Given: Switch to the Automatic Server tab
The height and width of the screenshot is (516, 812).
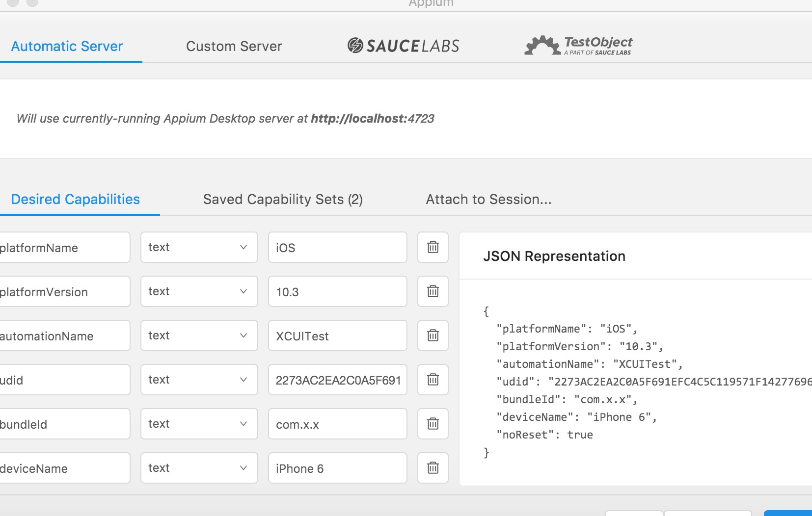Looking at the screenshot, I should tap(67, 46).
